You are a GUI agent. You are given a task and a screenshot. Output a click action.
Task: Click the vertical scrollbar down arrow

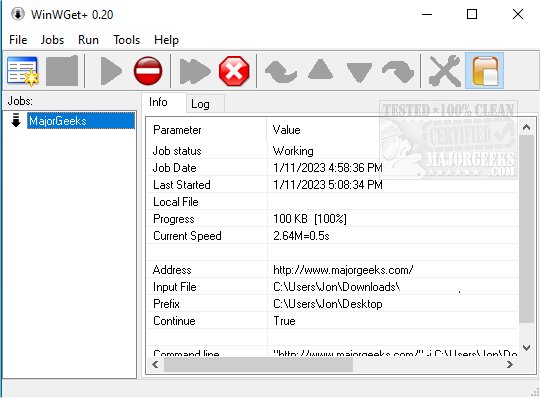(x=526, y=348)
